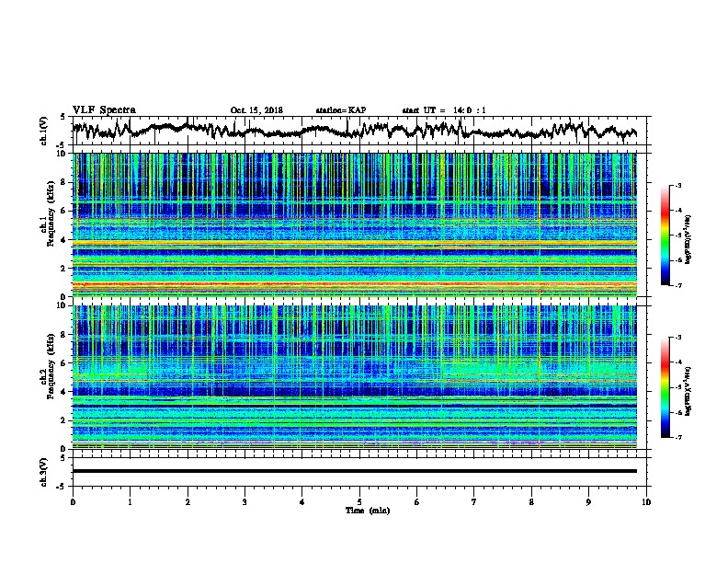Click tick label "6" on the time axis
The height and width of the screenshot is (563, 728).
tap(417, 502)
